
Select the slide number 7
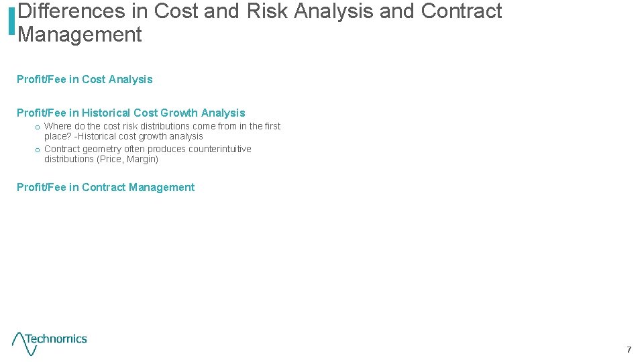[x=629, y=349]
